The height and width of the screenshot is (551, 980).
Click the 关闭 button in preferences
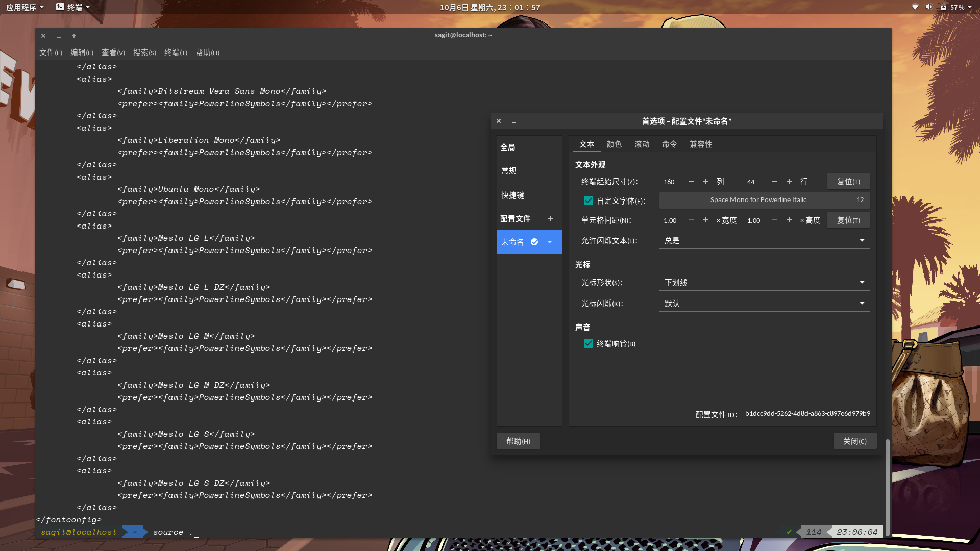point(854,441)
